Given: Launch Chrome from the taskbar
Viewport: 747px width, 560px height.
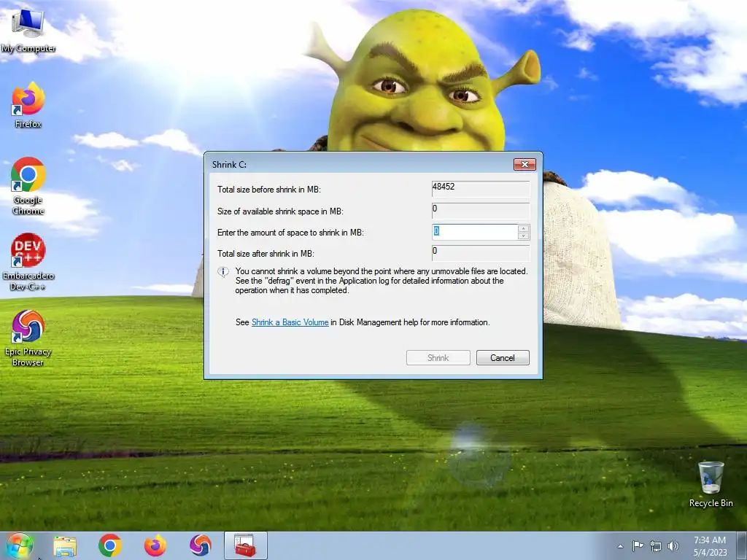Looking at the screenshot, I should pos(110,545).
